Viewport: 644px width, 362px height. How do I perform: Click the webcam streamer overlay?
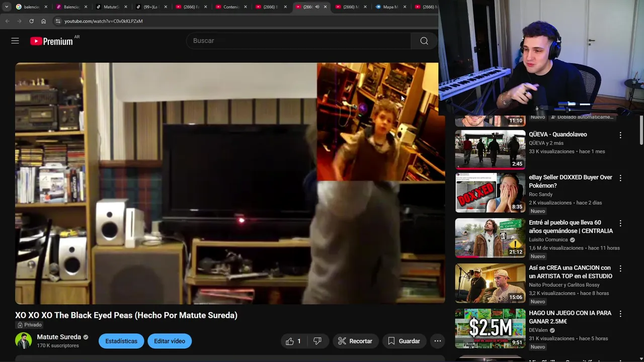541,58
